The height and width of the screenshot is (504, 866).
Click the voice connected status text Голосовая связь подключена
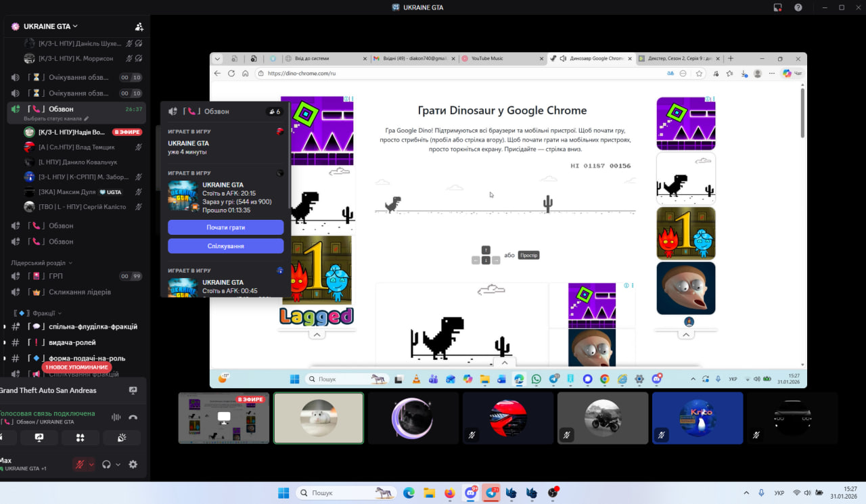[47, 413]
